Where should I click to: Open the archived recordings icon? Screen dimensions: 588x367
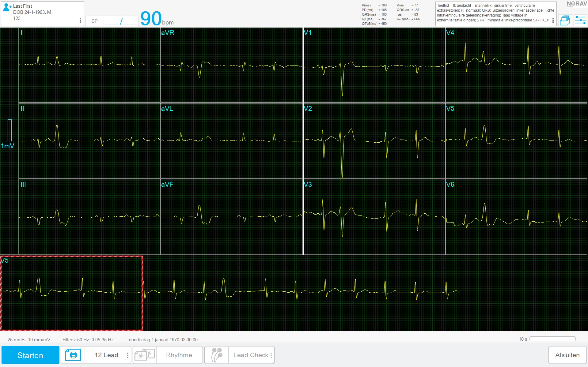pyautogui.click(x=565, y=20)
